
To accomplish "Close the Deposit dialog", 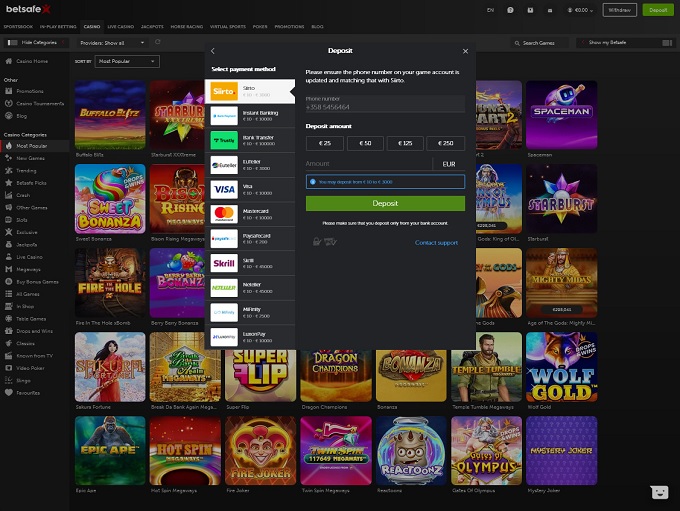I will [465, 51].
